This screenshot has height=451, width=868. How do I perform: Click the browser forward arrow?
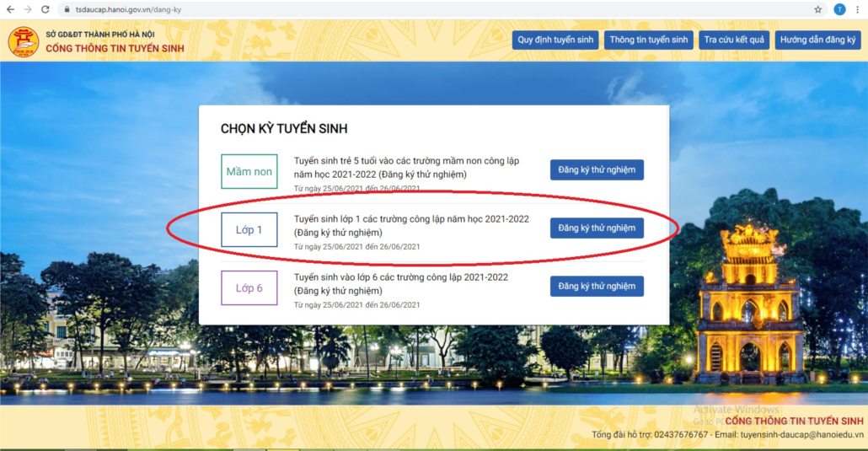28,9
